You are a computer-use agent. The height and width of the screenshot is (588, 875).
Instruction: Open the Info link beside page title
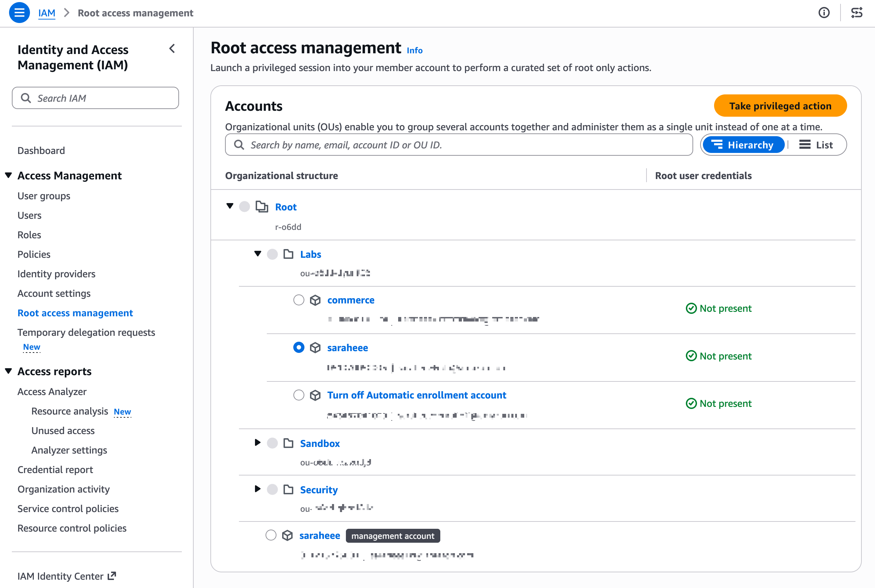[415, 50]
